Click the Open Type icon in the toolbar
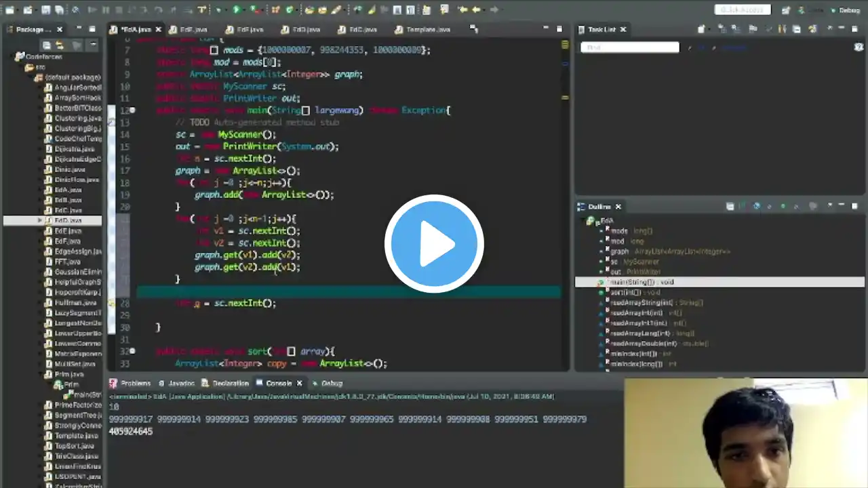This screenshot has width=868, height=488. point(308,9)
